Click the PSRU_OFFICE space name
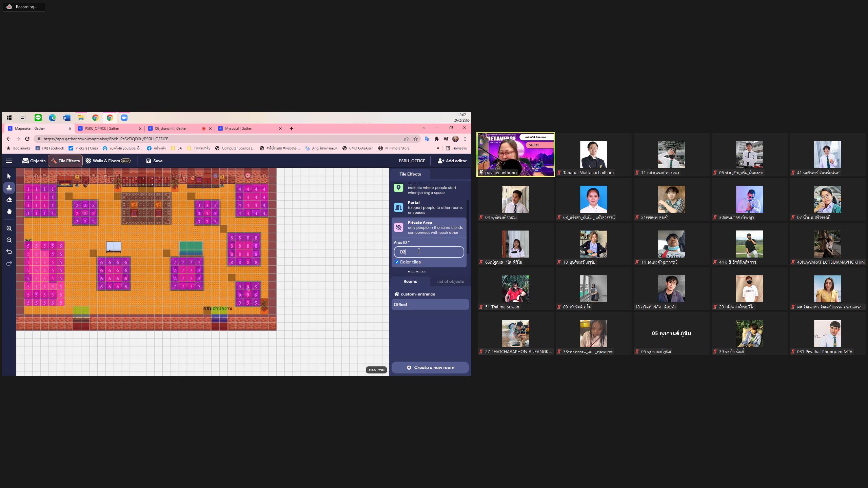Image resolution: width=868 pixels, height=488 pixels. click(x=412, y=161)
